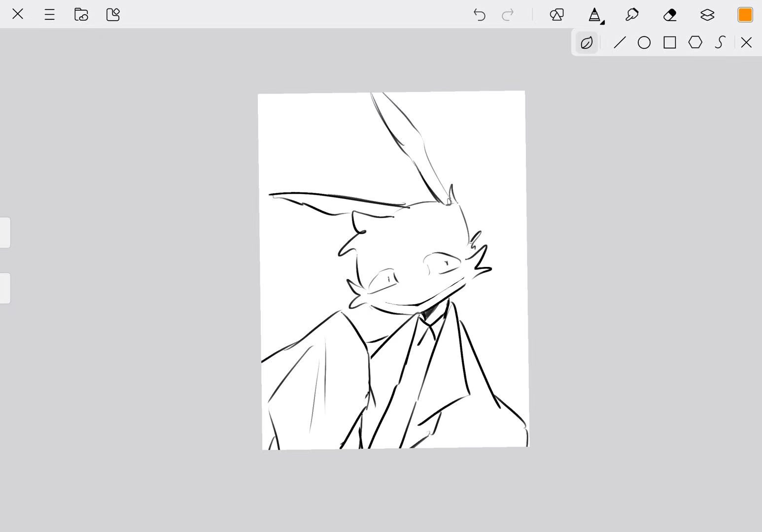Redo the last undone action
This screenshot has width=762, height=532.
coord(508,15)
